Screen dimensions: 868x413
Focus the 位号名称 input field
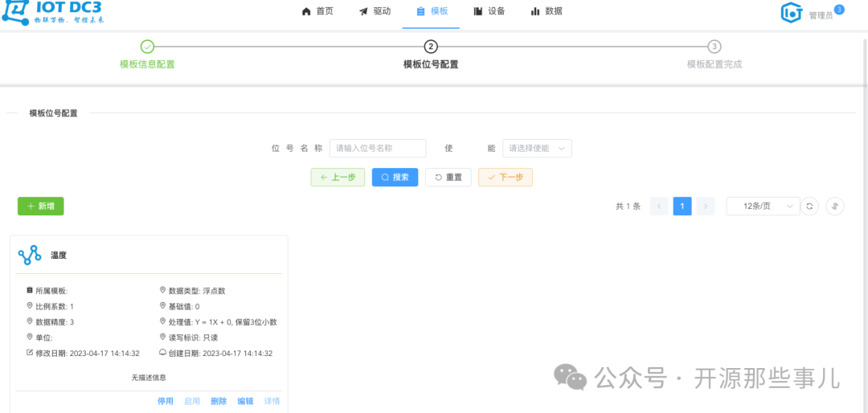[x=378, y=149]
